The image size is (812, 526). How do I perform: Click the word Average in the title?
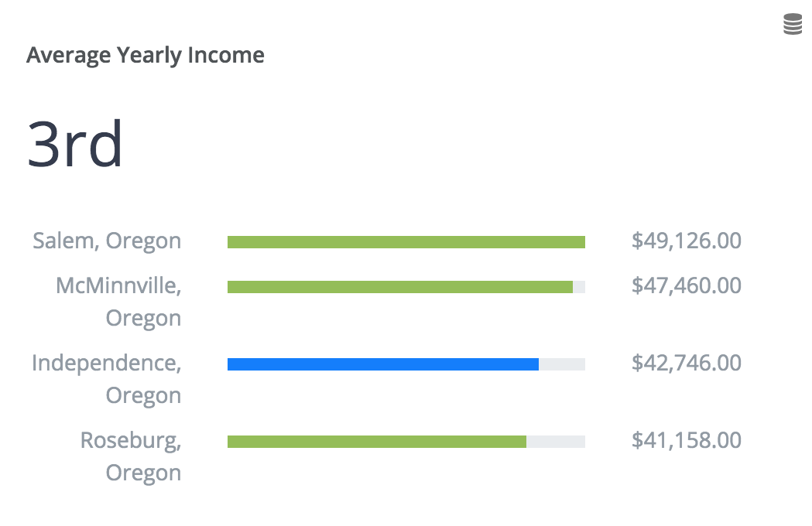(x=68, y=56)
